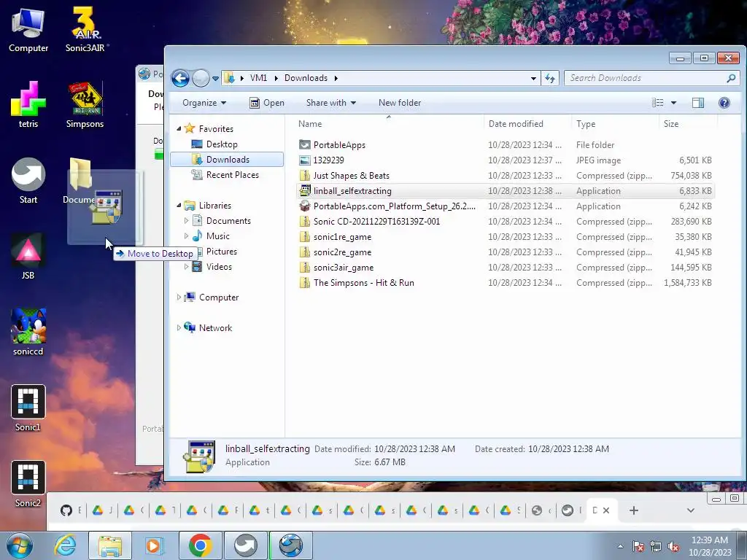The image size is (747, 560).
Task: Launch Sonic3AIR desktop shortcut
Action: (86, 29)
